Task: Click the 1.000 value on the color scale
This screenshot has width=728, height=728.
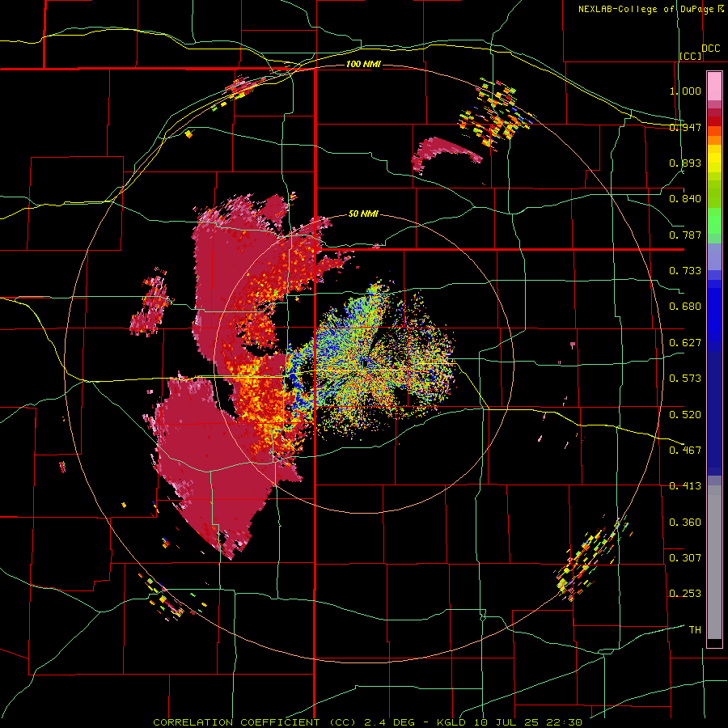Action: point(685,91)
